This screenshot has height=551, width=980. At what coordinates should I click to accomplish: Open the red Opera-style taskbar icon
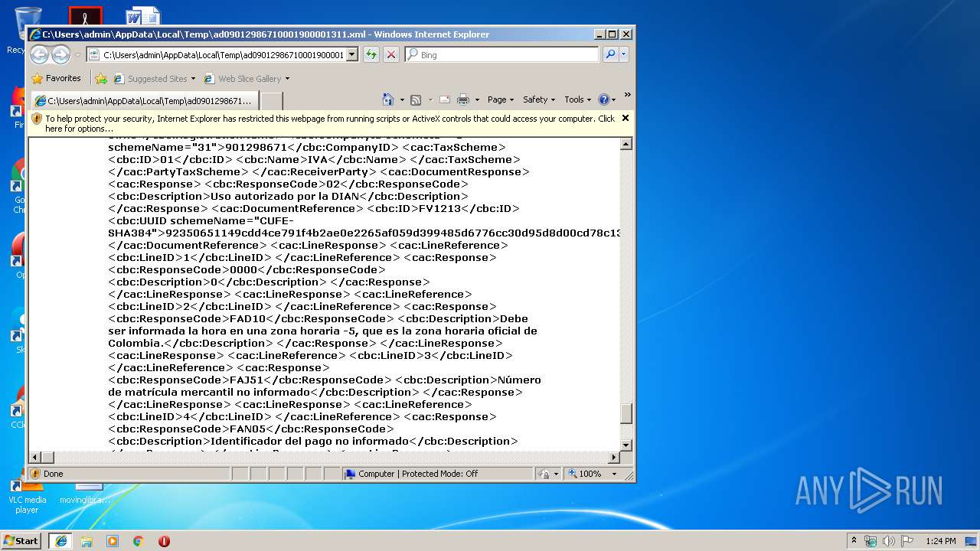(x=164, y=540)
